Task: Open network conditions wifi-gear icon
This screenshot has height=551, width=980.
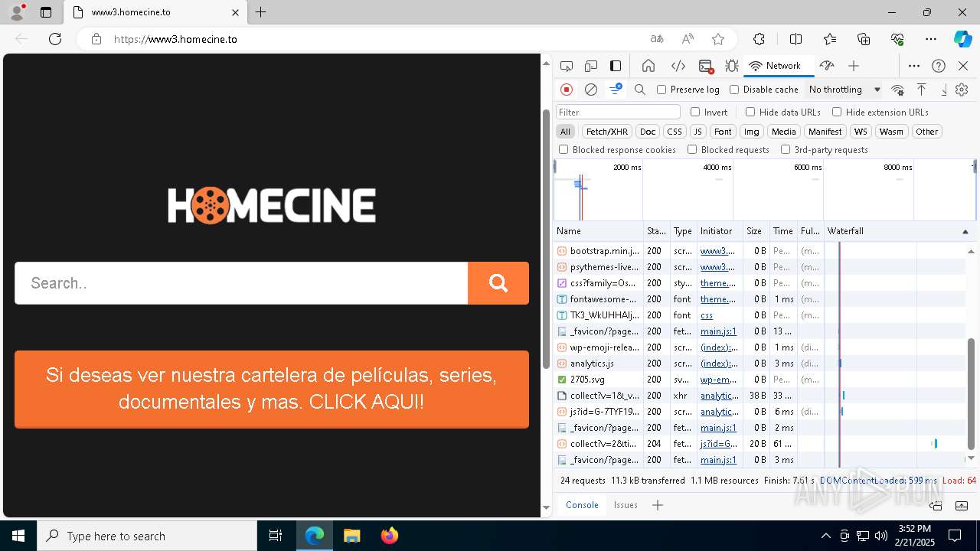Action: click(898, 90)
